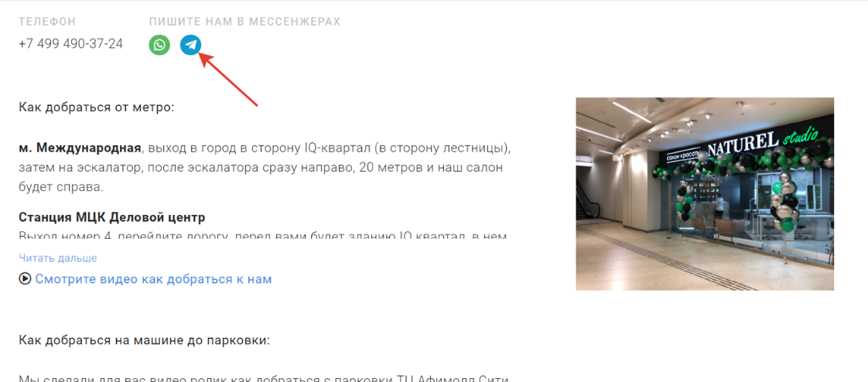Click the red arrow annotation
Image resolution: width=868 pixels, height=382 pixels.
coord(229,79)
